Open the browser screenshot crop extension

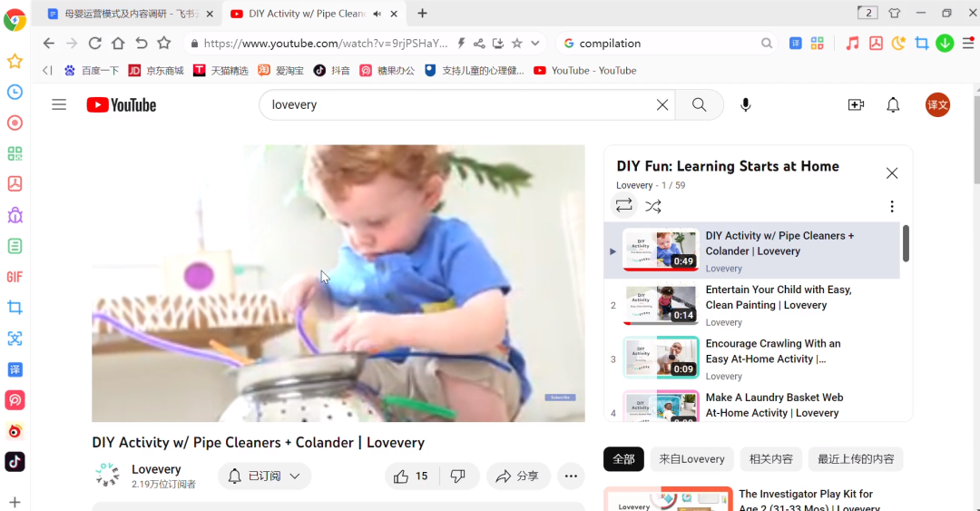coord(921,44)
